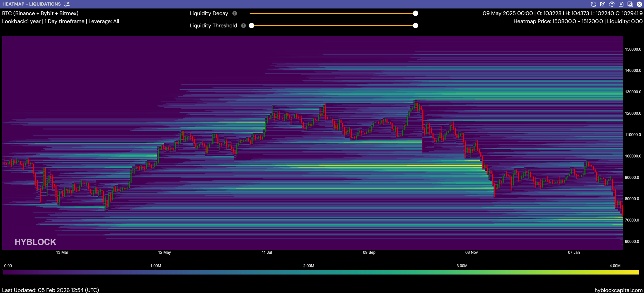644x293 pixels.
Task: Take a screenshot with camera icon
Action: point(603,4)
